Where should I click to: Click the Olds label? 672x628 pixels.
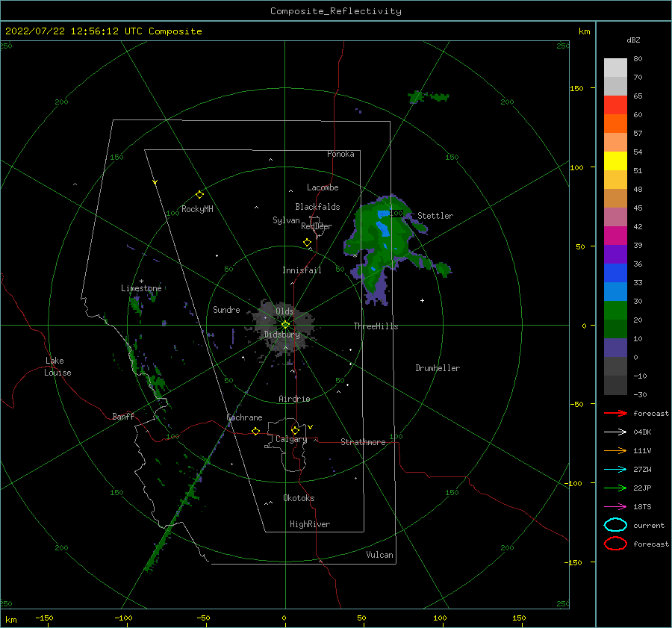pos(284,311)
